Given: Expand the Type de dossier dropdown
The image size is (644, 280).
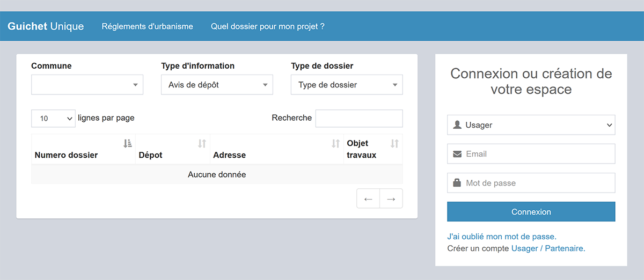Looking at the screenshot, I should coord(347,85).
